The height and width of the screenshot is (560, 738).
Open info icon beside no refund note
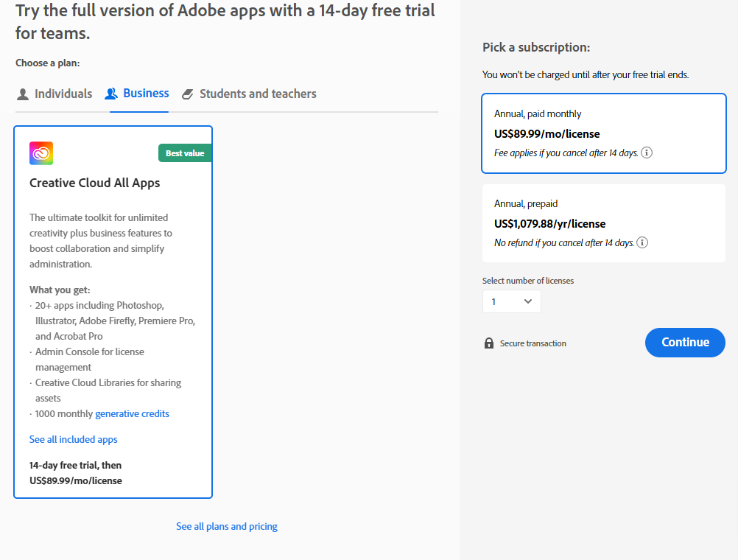tap(642, 242)
